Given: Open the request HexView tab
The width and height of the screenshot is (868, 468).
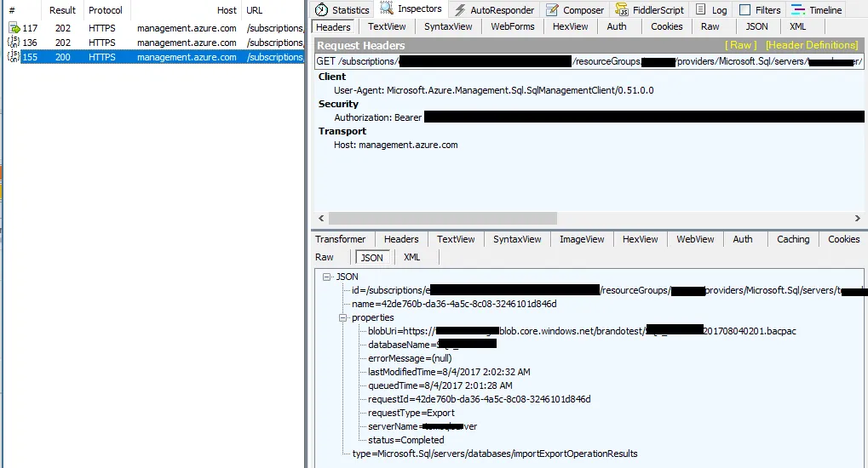Looking at the screenshot, I should tap(570, 26).
